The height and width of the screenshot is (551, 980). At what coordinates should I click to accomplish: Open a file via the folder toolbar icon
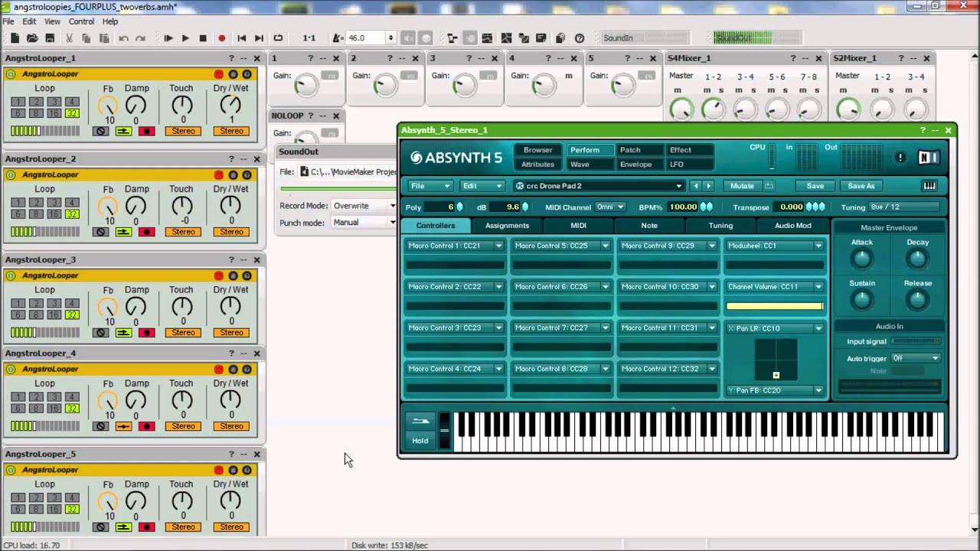pos(32,38)
